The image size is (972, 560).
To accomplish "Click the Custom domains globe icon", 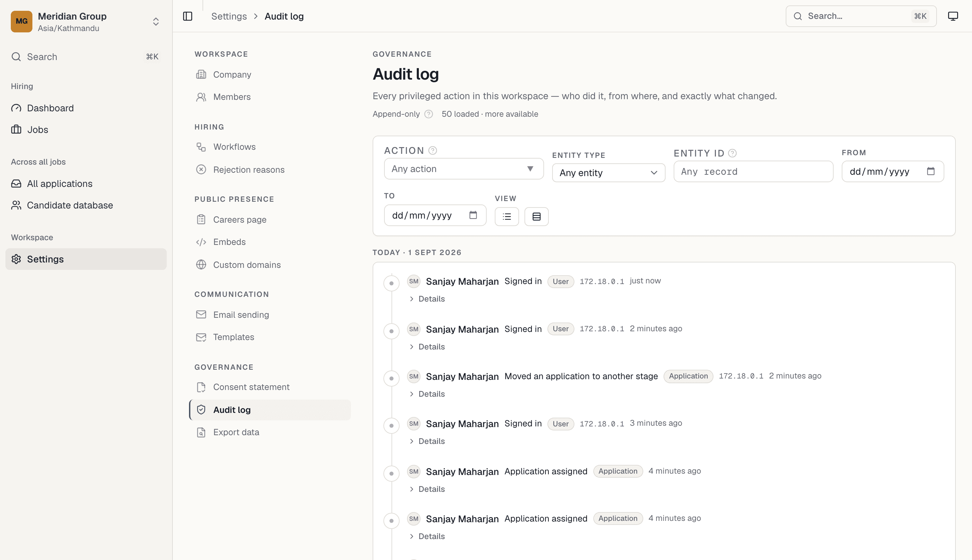I will [x=201, y=264].
